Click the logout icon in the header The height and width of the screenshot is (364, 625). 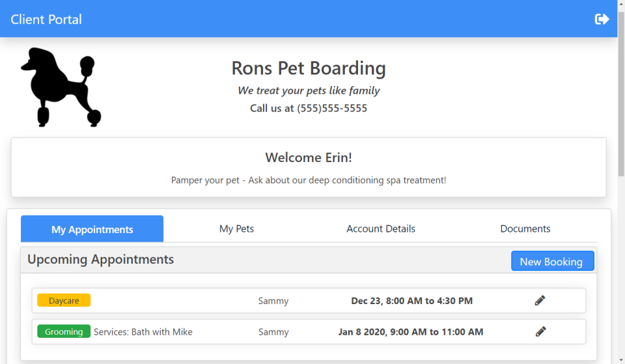pyautogui.click(x=602, y=19)
